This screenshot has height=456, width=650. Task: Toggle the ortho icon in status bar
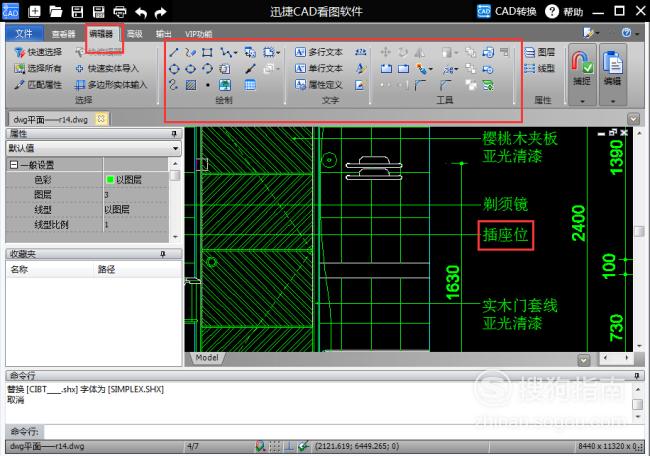pyautogui.click(x=289, y=446)
